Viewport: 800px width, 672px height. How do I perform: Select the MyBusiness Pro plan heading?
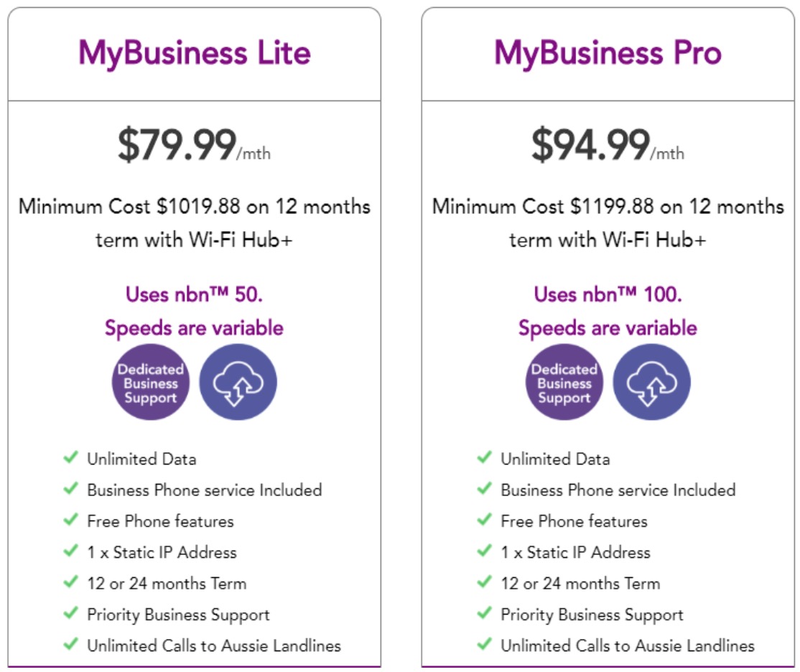coord(608,53)
